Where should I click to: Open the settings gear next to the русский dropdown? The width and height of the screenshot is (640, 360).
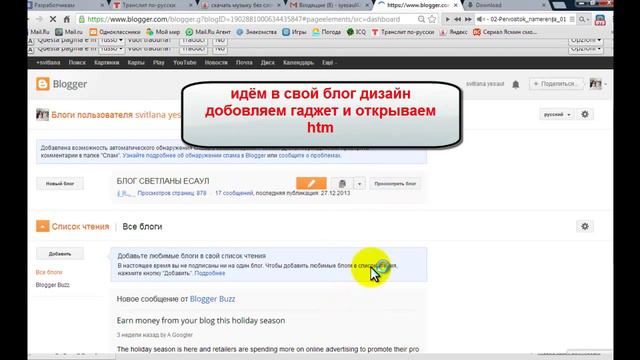585,114
